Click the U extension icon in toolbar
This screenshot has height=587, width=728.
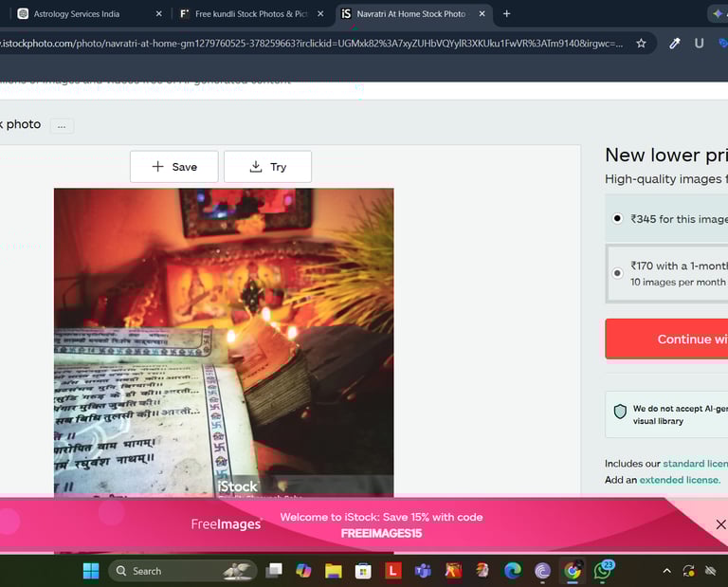pos(699,44)
